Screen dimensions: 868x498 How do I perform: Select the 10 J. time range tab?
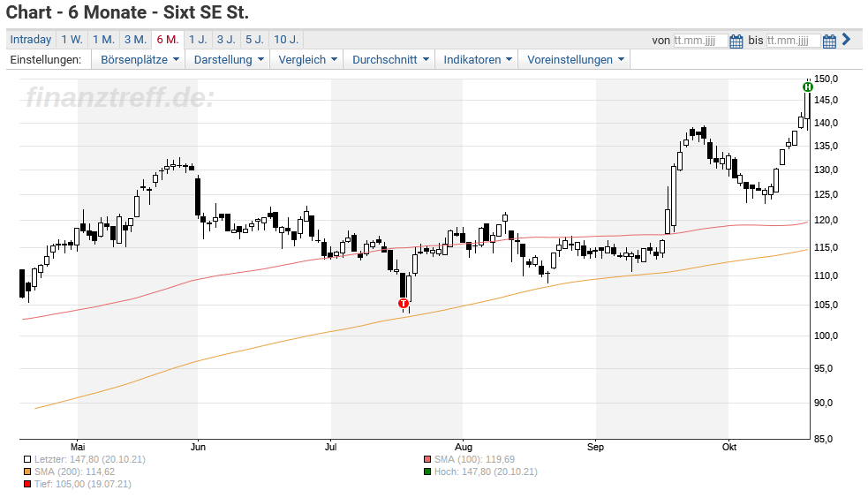click(286, 39)
